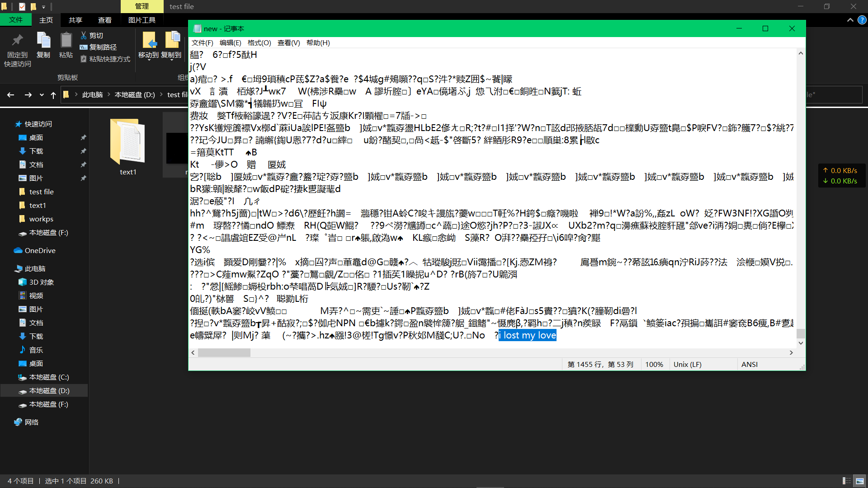Screen dimensions: 868x488
Task: Click the Paste shortcut (粘贴快捷方式) icon
Action: pyautogui.click(x=84, y=59)
